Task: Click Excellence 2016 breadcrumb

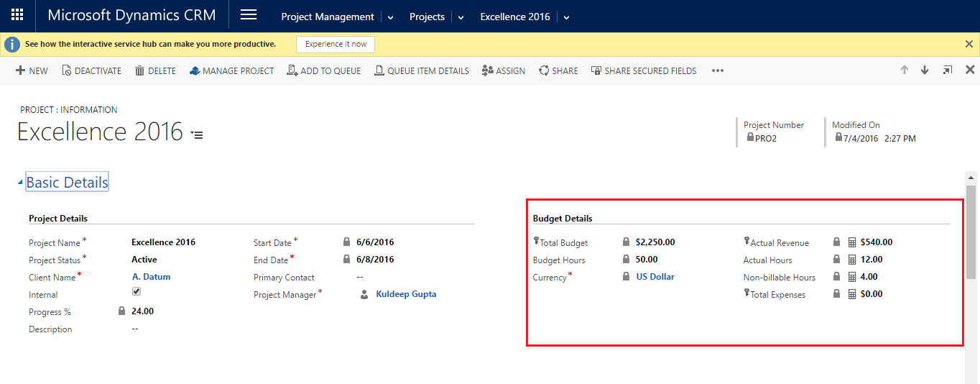Action: tap(515, 17)
